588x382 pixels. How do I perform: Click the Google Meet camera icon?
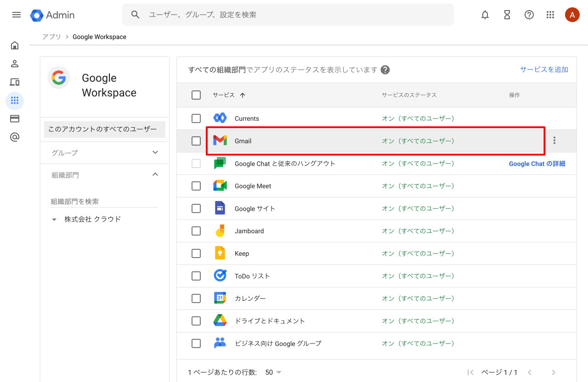coord(220,186)
